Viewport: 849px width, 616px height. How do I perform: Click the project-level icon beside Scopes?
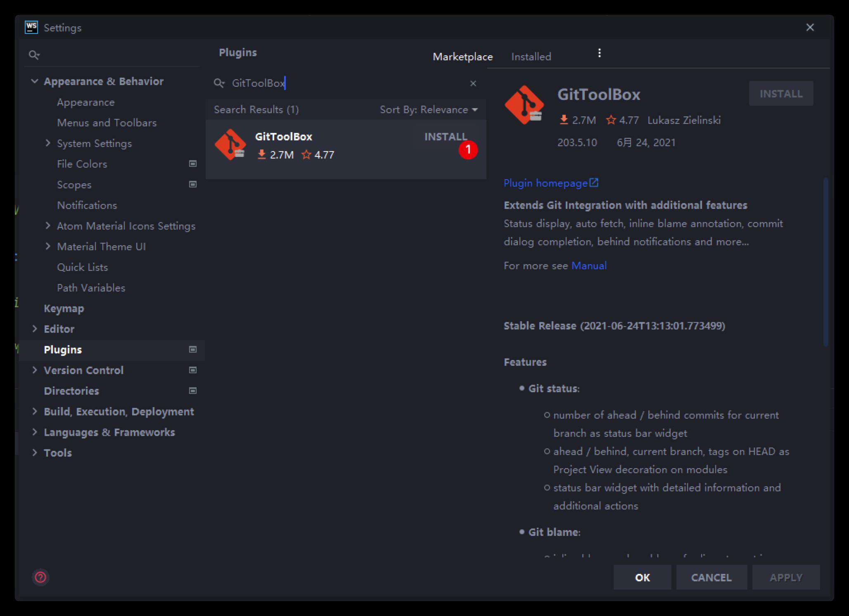point(192,185)
